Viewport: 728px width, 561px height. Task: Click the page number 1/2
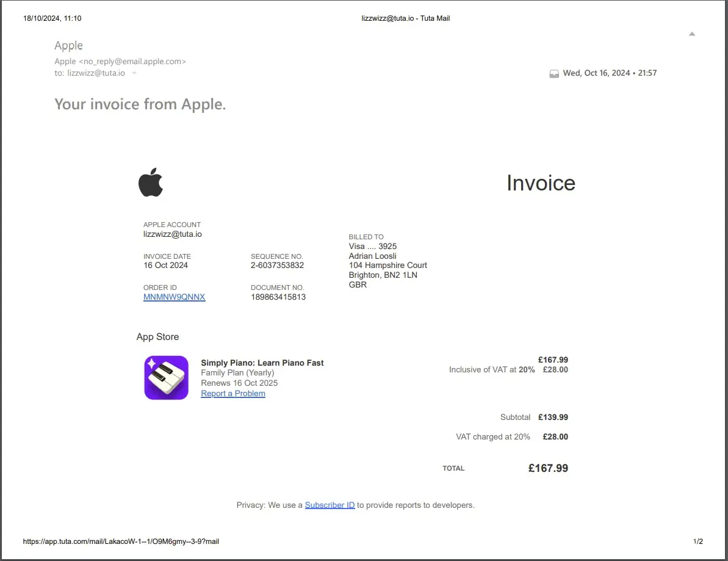(698, 541)
